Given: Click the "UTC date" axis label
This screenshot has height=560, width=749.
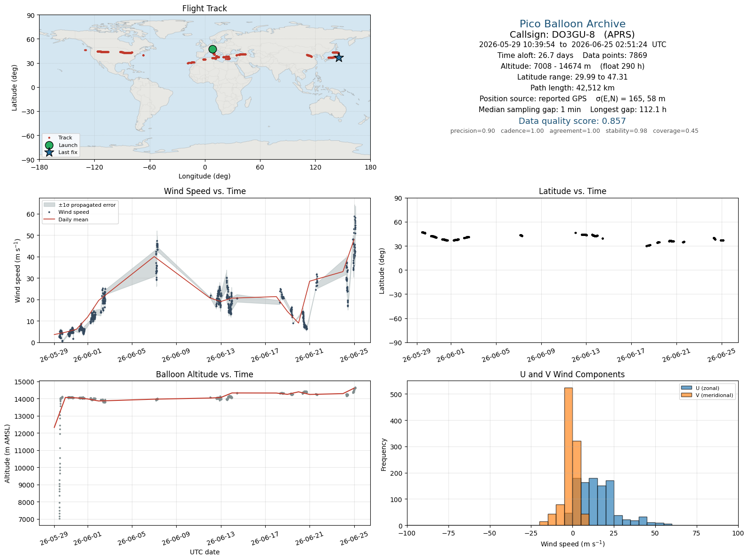Looking at the screenshot, I should click(204, 552).
